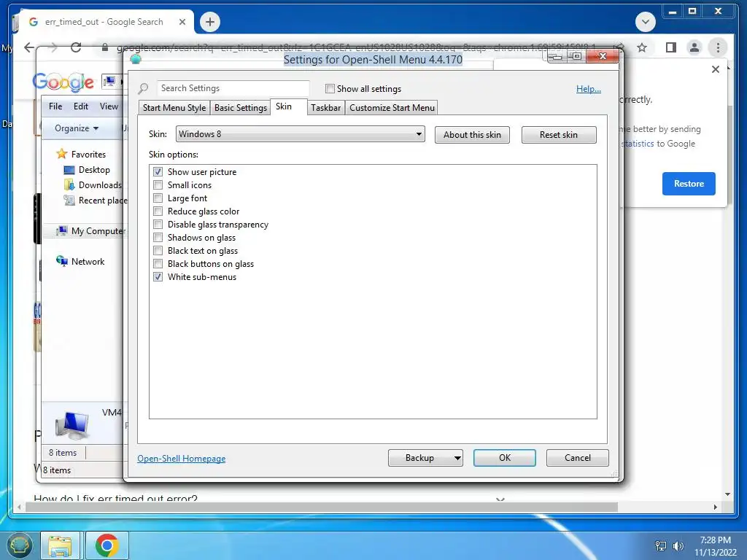This screenshot has width=747, height=560.
Task: Click the computer icon in Explorer details pane
Action: [x=71, y=424]
